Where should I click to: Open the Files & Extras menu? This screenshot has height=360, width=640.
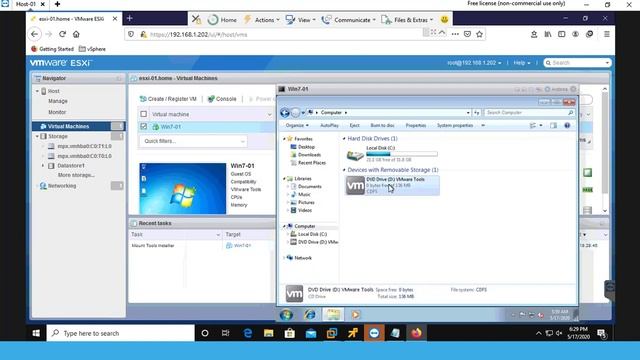click(407, 20)
